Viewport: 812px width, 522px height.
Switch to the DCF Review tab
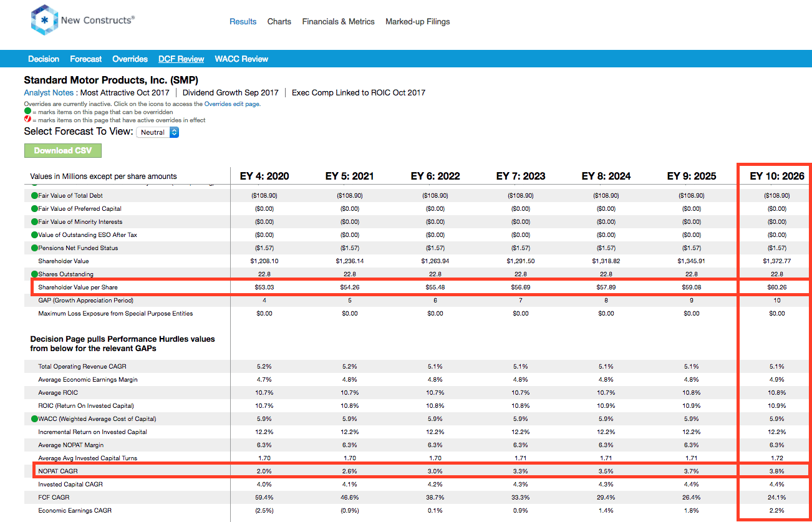click(x=181, y=59)
